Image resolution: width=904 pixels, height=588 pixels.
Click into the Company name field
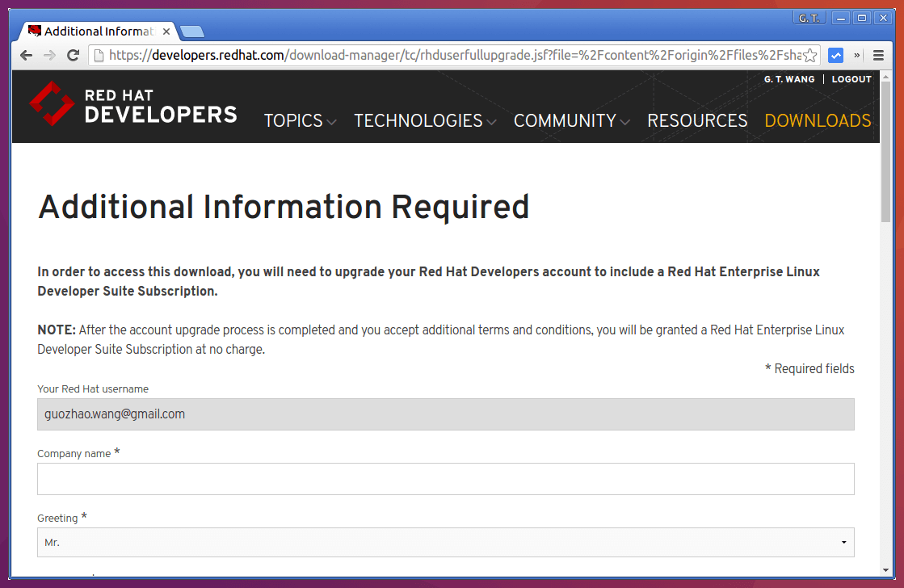445,479
